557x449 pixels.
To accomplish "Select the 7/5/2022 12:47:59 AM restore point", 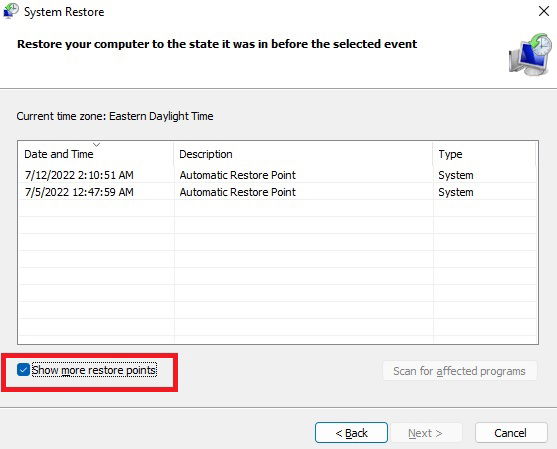I will (277, 192).
